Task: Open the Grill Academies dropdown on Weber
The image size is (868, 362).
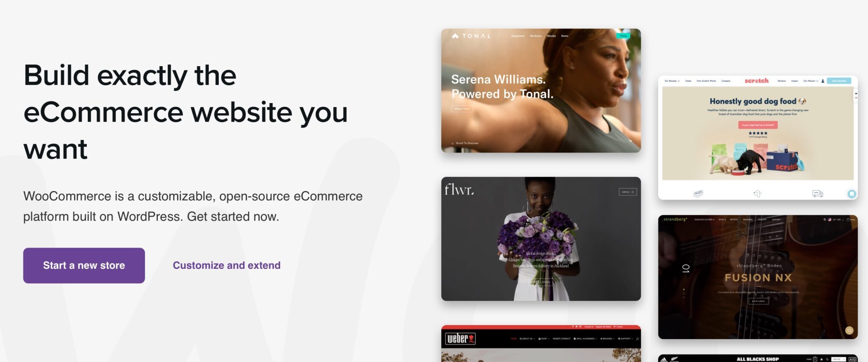Action: coord(585,339)
